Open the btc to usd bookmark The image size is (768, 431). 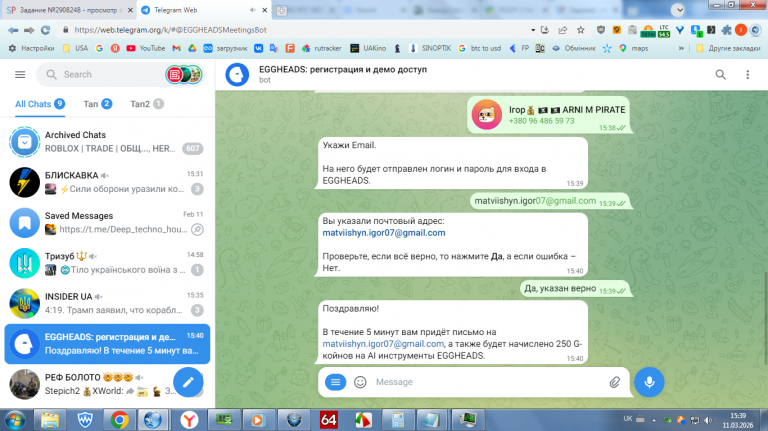coord(480,48)
